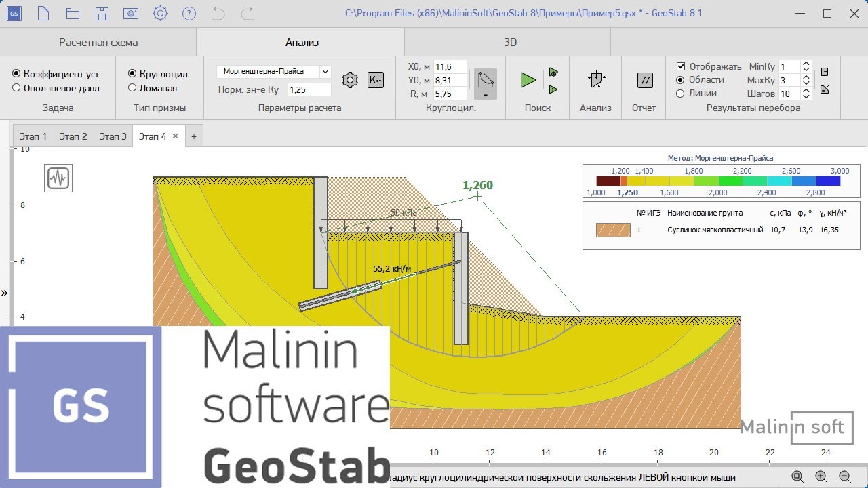Click the R, м input field
The width and height of the screenshot is (868, 488).
point(450,94)
